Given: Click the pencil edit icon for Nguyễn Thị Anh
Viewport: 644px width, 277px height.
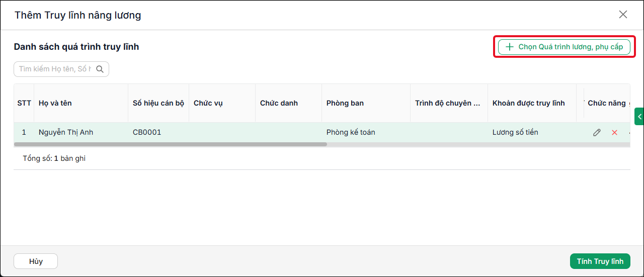Looking at the screenshot, I should pos(597,133).
